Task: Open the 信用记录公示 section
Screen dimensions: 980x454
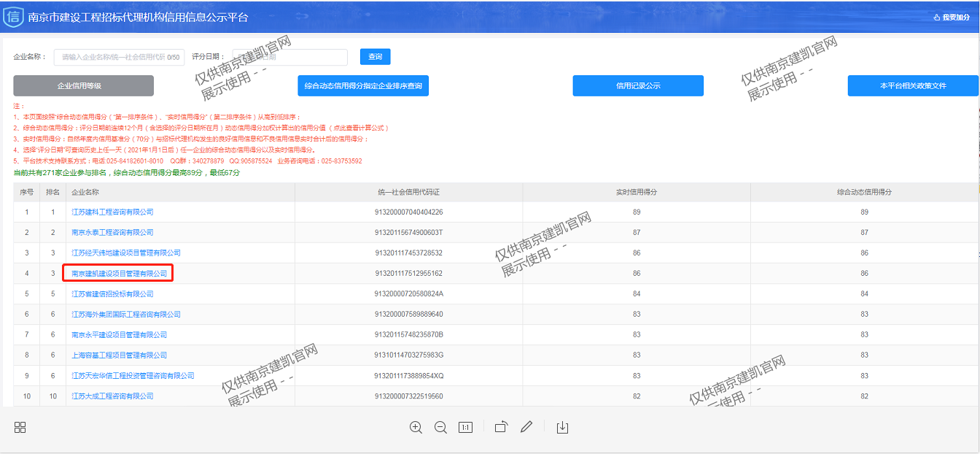Action: tap(638, 85)
